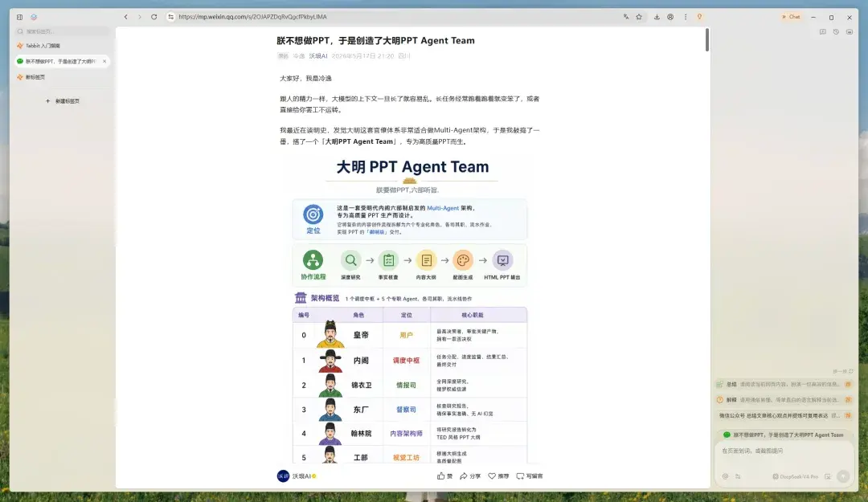
Task: Toggle the sidebar panel icon
Action: [x=19, y=17]
